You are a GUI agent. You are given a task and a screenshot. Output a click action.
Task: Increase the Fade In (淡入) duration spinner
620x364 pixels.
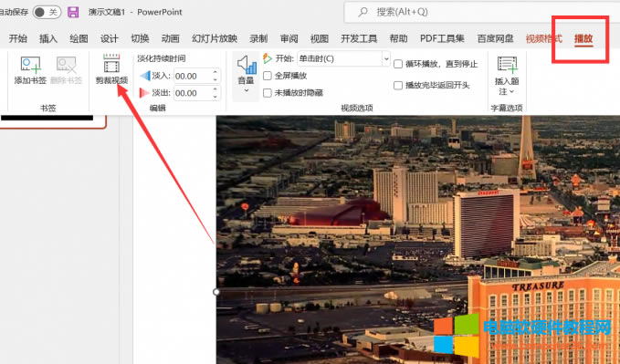point(215,73)
